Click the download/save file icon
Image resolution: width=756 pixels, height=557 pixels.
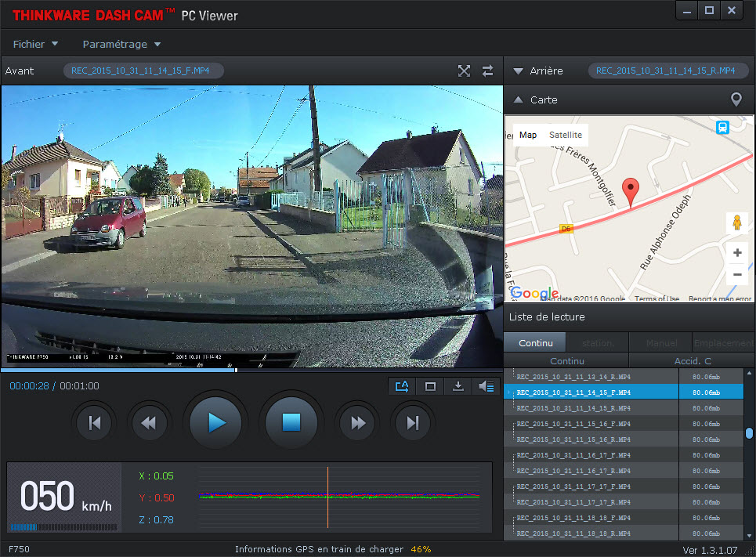458,386
